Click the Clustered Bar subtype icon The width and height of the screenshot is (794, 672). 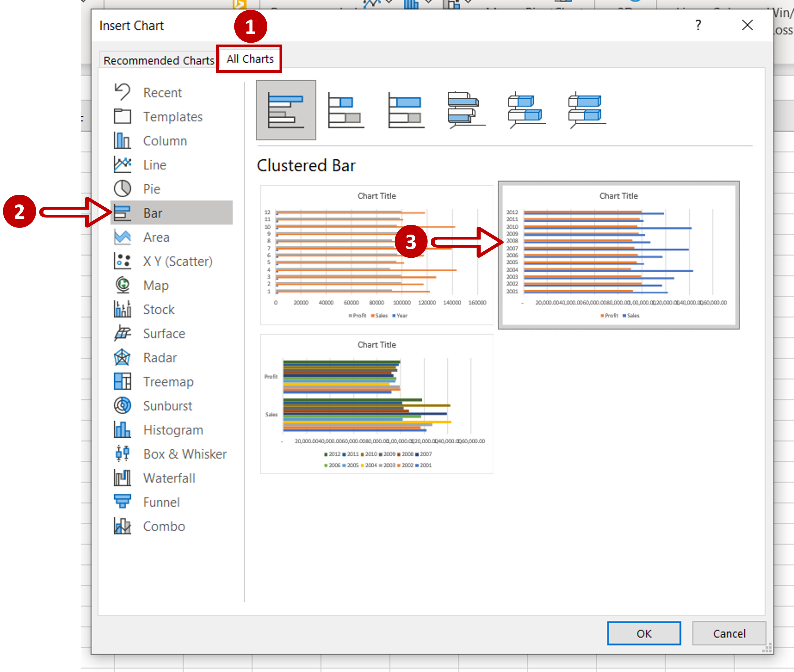pos(286,110)
